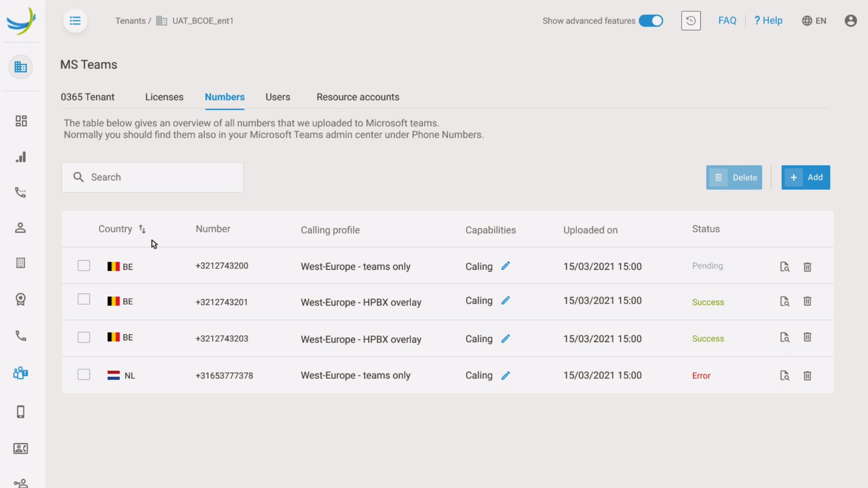Viewport: 868px width, 488px height.
Task: Switch to the Users tab
Action: 278,97
